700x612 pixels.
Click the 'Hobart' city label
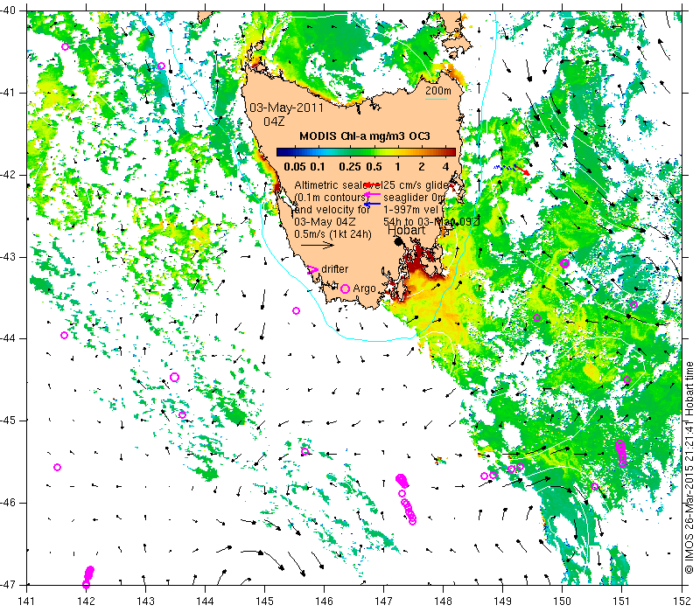pyautogui.click(x=406, y=230)
